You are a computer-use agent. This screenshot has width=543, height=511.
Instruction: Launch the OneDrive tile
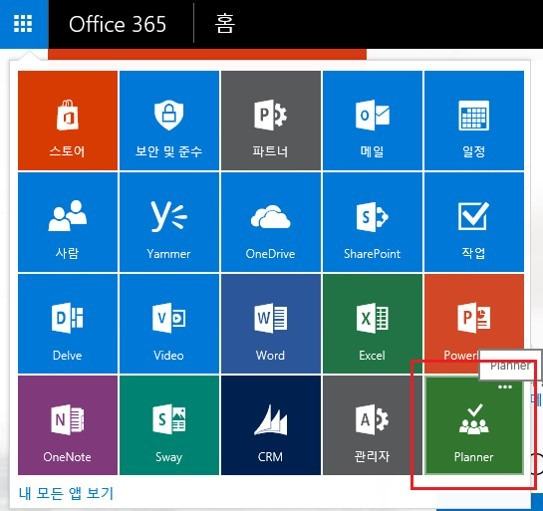pyautogui.click(x=271, y=222)
